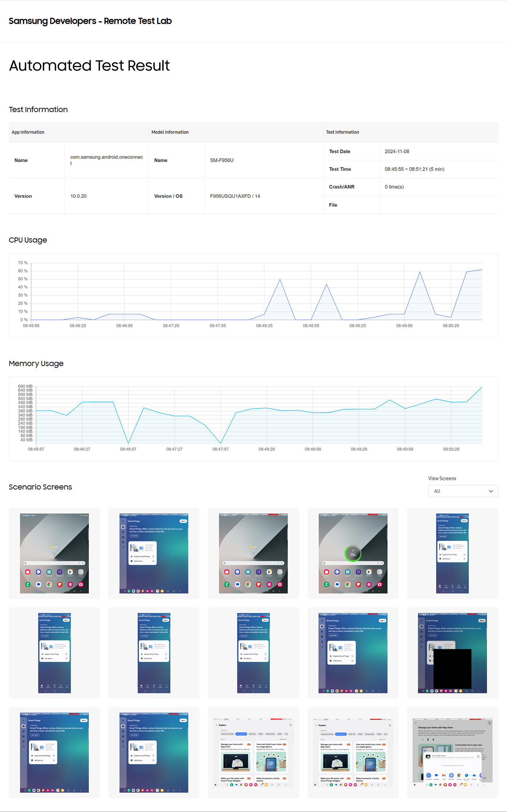
Task: Select the OS version F956USQU1AXFD / 14
Action: (235, 196)
